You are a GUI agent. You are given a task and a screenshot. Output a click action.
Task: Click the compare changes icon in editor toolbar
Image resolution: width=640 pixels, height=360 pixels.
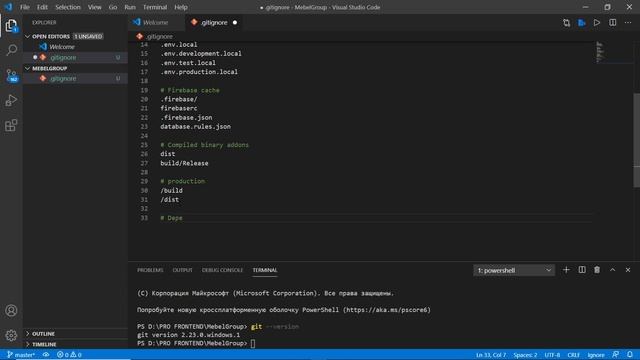pyautogui.click(x=567, y=23)
